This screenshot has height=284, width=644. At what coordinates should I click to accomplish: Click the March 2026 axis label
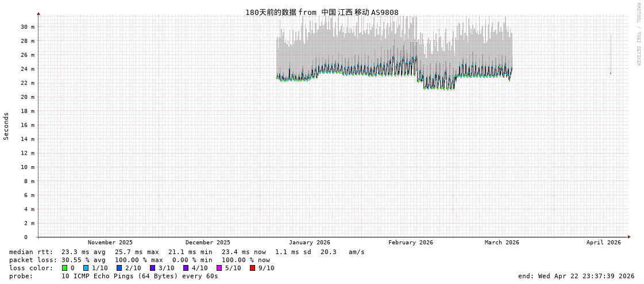point(502,243)
